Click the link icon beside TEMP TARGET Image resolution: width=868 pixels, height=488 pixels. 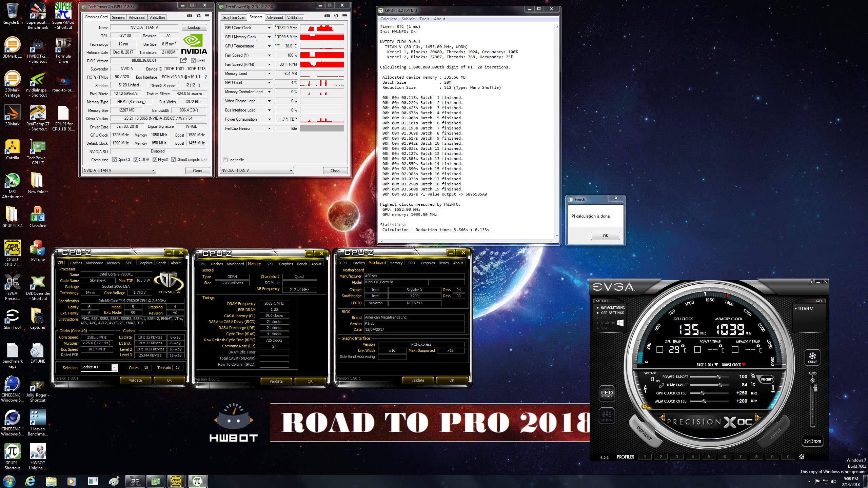[661, 385]
